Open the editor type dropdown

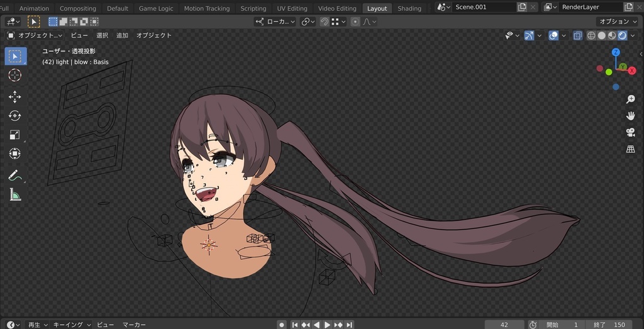[x=14, y=21]
